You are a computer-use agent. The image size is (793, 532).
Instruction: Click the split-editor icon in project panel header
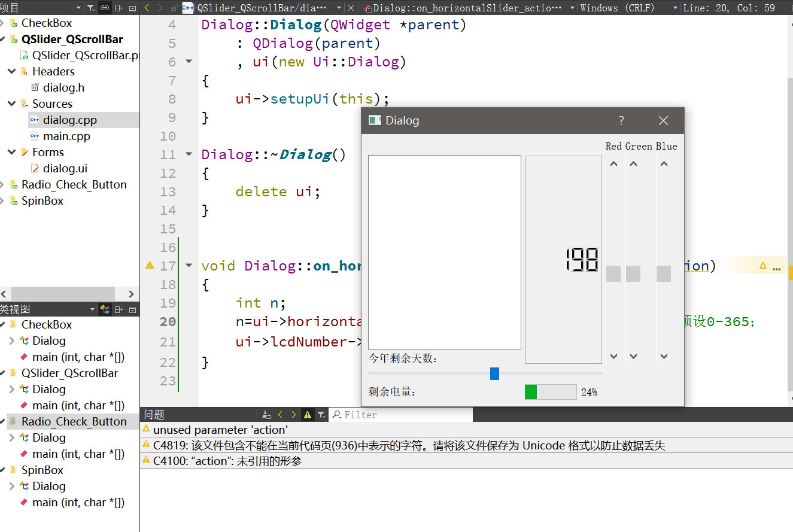click(x=120, y=8)
